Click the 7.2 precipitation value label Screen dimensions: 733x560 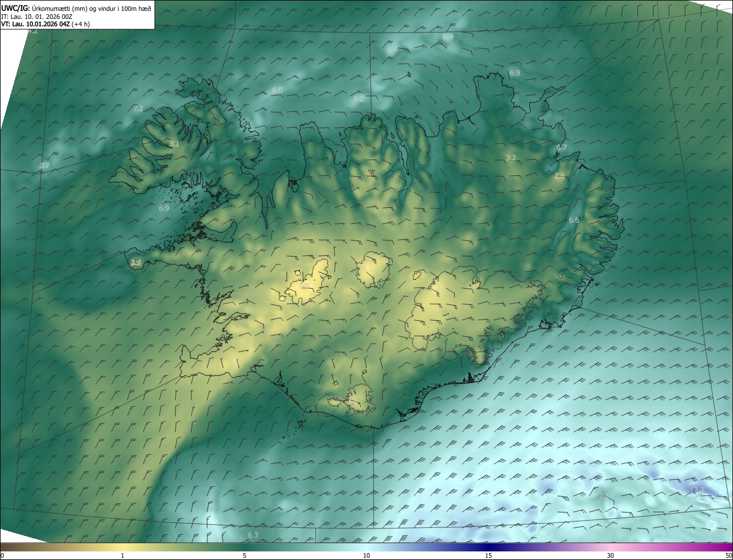click(138, 108)
